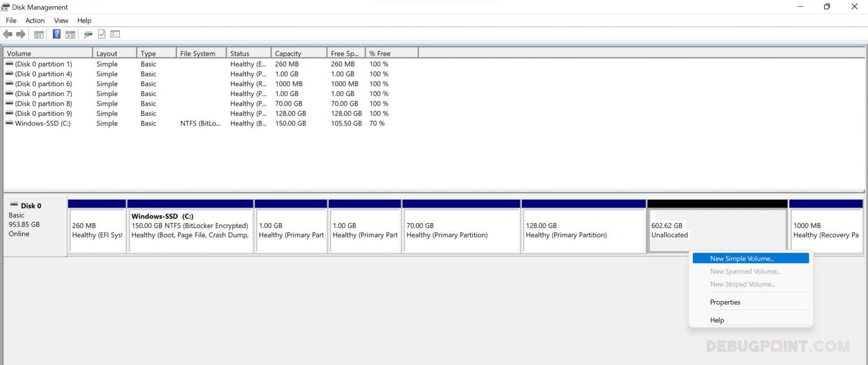Click Show/Hide Console Tree toolbar icon

[39, 34]
